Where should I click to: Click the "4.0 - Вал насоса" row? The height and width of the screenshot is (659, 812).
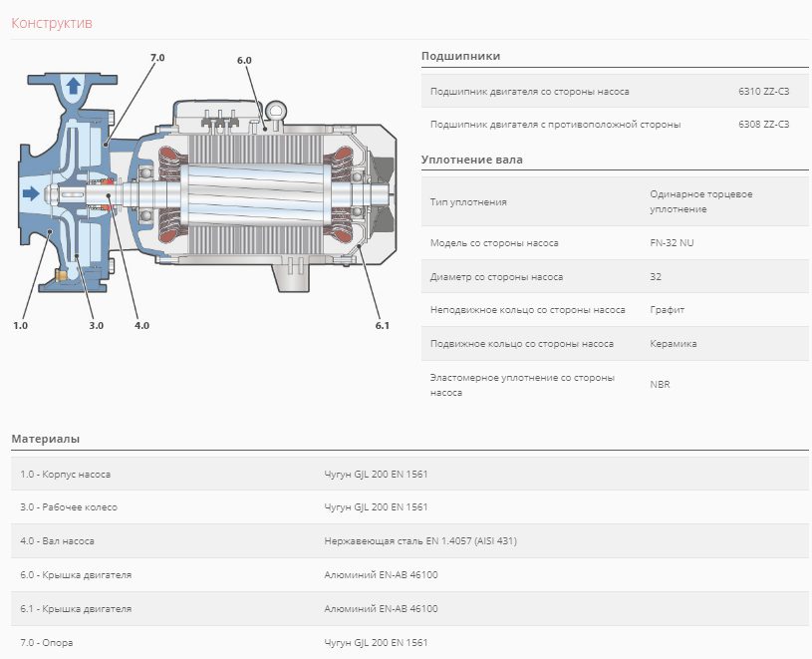pyautogui.click(x=409, y=541)
